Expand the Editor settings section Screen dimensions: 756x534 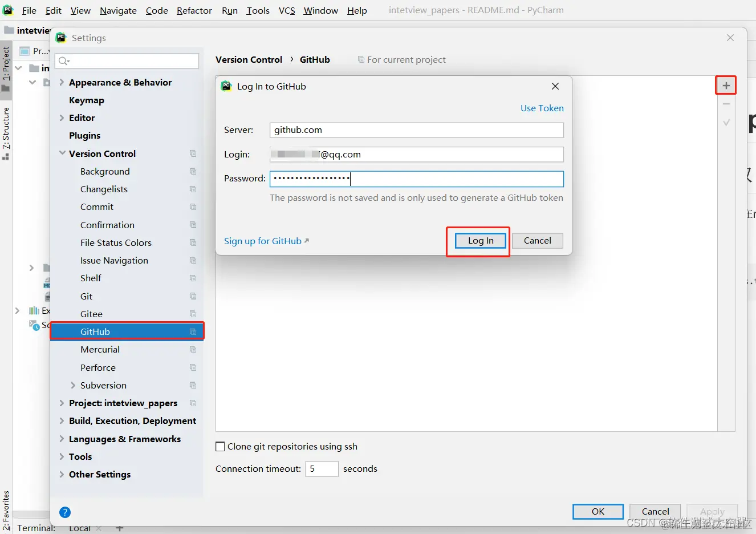[x=62, y=118]
